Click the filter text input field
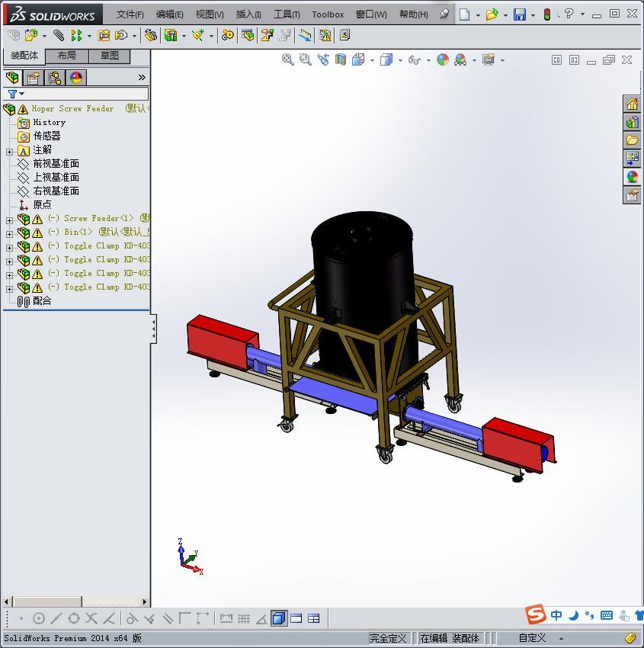 coord(86,94)
